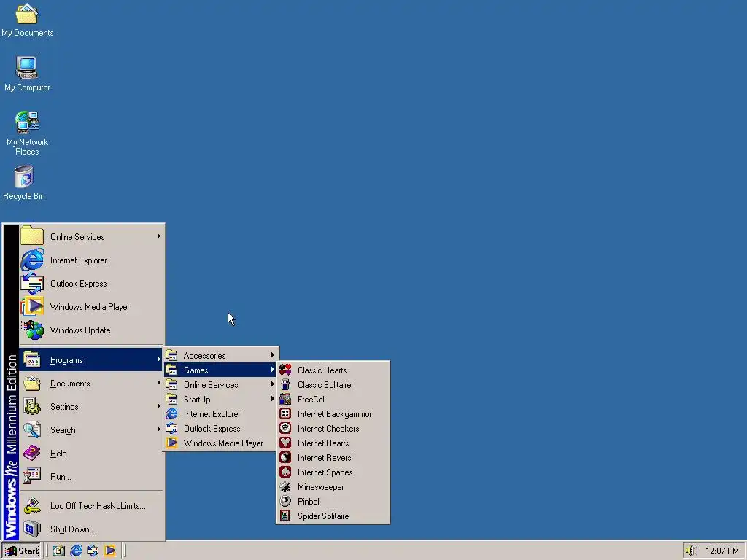The height and width of the screenshot is (560, 747).
Task: Click the Minesweeper mine icon
Action: click(285, 486)
